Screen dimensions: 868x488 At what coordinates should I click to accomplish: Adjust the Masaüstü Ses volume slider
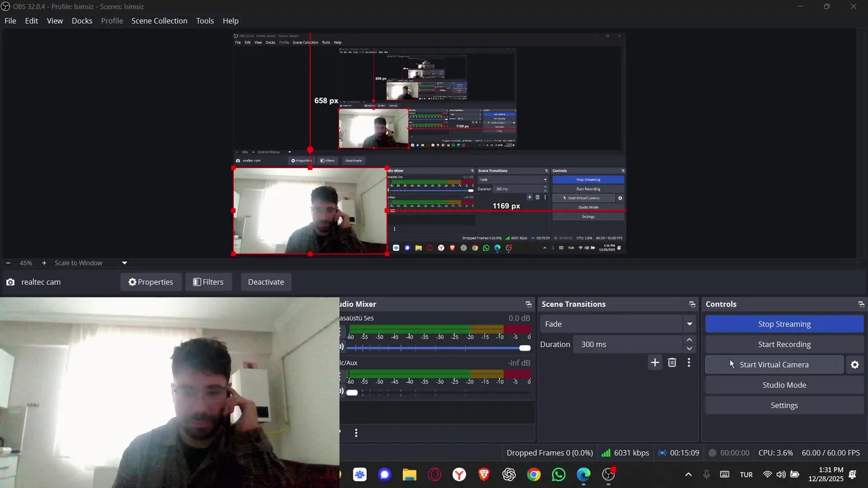pyautogui.click(x=438, y=348)
